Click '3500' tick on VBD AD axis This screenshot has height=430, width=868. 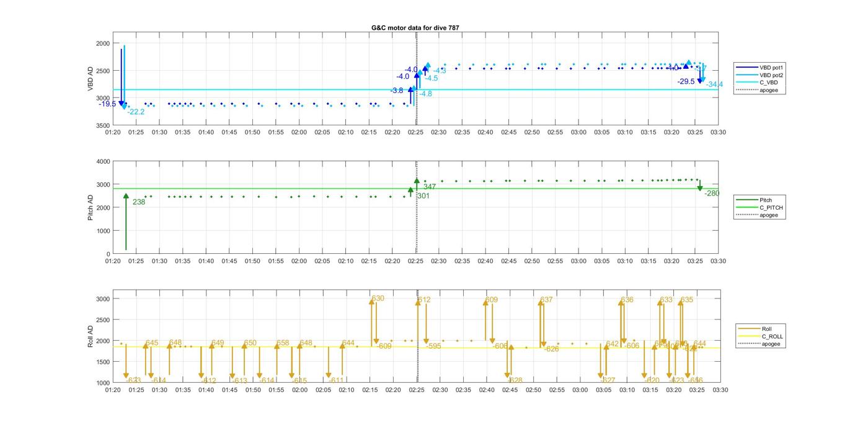point(102,126)
